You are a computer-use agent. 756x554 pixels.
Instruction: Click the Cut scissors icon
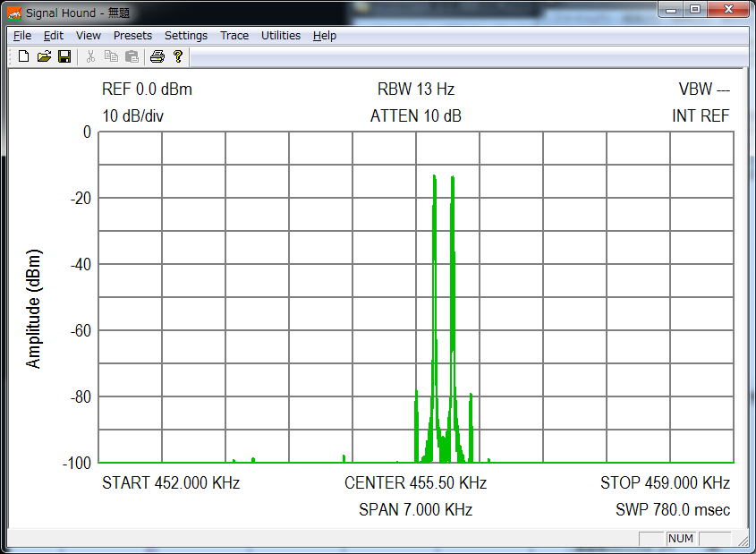(x=90, y=56)
